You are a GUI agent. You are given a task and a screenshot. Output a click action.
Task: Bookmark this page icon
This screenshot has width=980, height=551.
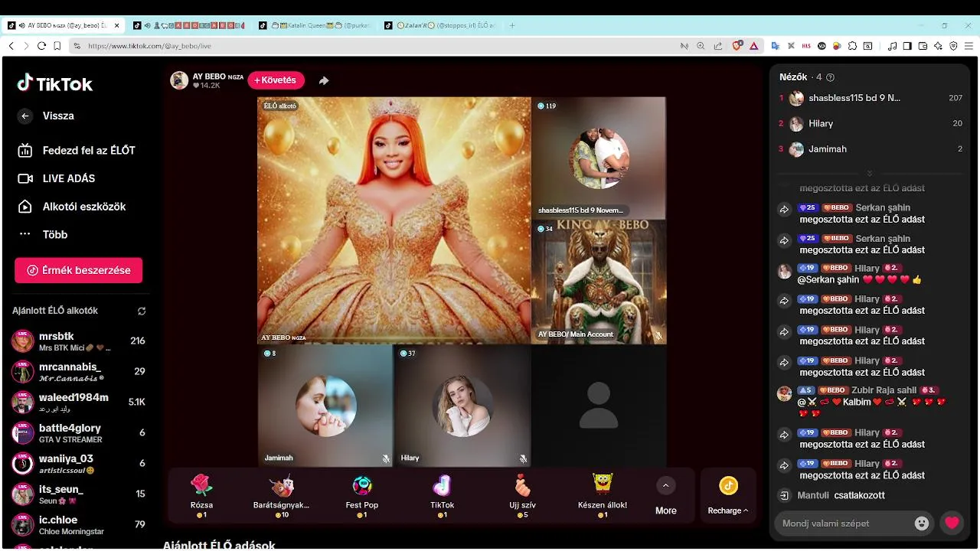pos(57,46)
